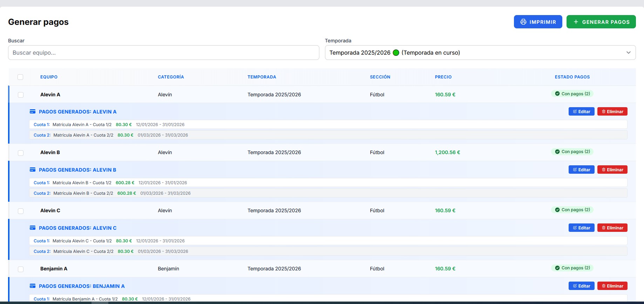The image size is (644, 304).
Task: Check the Alevin A row checkbox
Action: point(21,95)
